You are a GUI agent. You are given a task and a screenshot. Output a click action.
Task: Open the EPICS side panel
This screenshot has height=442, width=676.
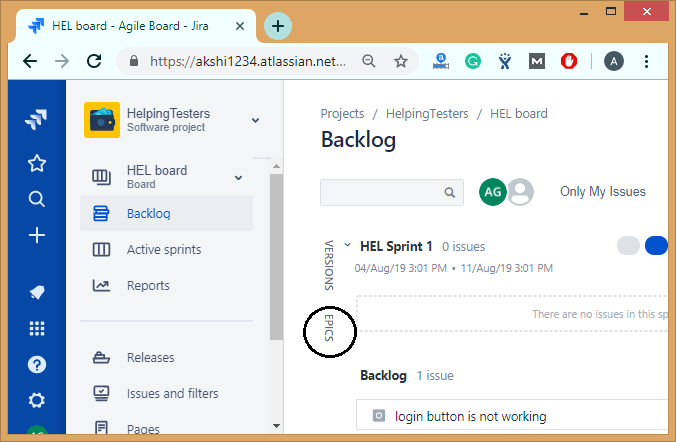[x=329, y=328]
